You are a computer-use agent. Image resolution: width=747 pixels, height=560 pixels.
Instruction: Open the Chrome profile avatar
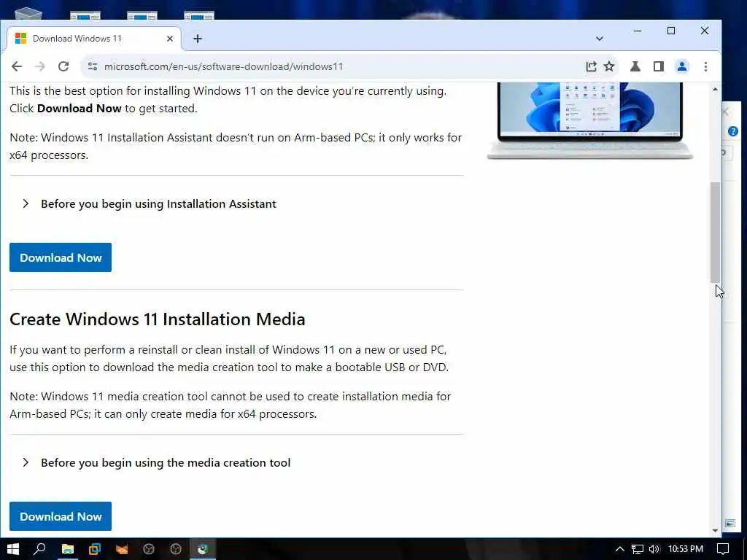click(682, 66)
